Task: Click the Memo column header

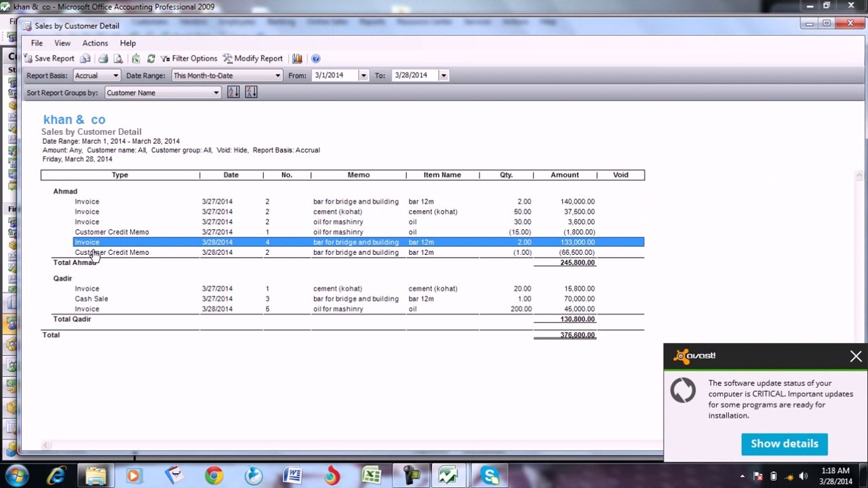Action: pyautogui.click(x=359, y=175)
